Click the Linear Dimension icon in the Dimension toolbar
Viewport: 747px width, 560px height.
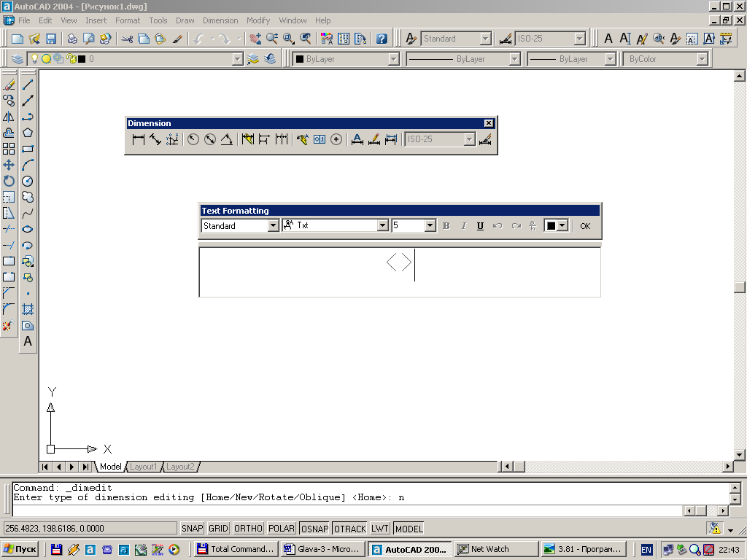point(138,139)
